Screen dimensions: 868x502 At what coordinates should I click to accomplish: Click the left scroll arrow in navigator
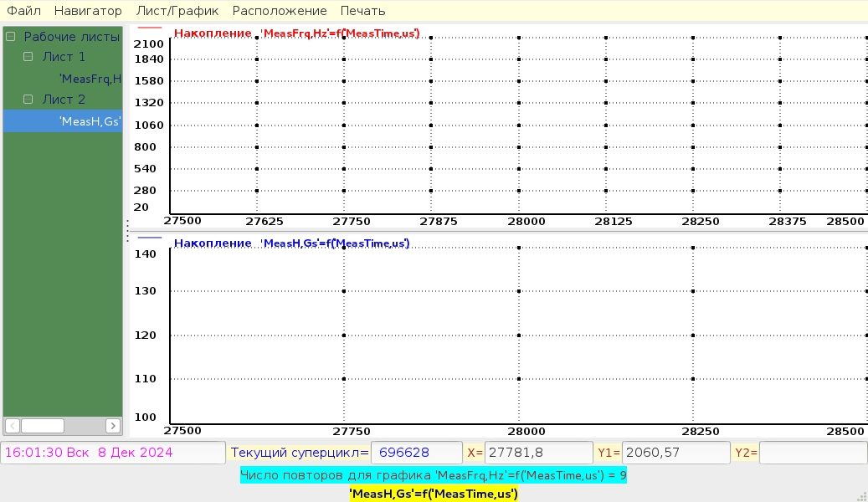coord(12,425)
